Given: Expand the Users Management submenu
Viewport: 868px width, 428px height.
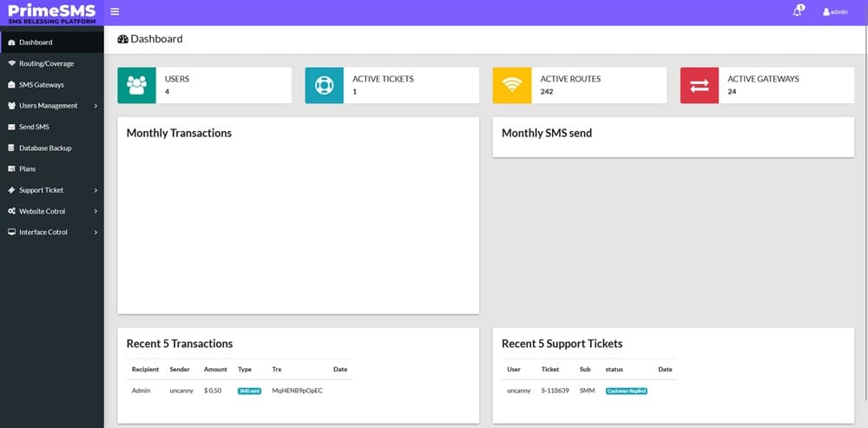Looking at the screenshot, I should (x=52, y=106).
